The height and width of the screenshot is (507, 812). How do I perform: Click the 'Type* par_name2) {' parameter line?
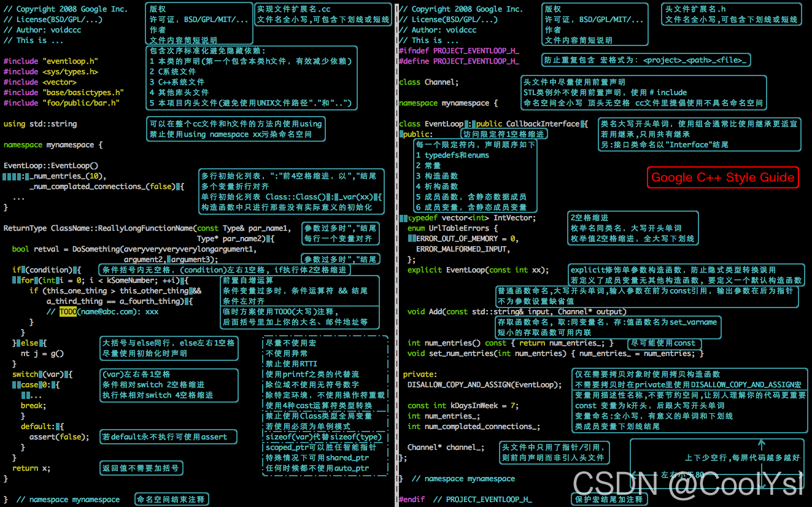click(236, 239)
